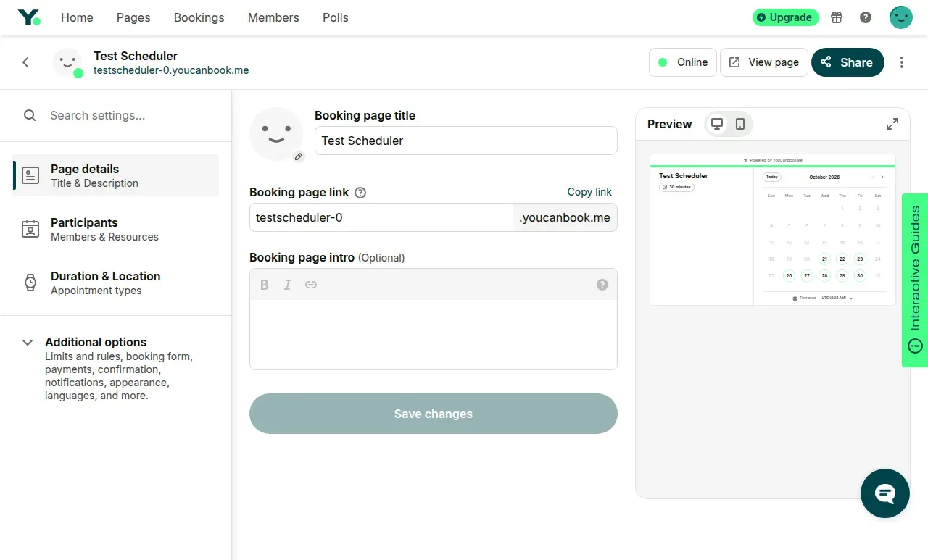Open the gift rewards icon
928x560 pixels.
pyautogui.click(x=837, y=17)
